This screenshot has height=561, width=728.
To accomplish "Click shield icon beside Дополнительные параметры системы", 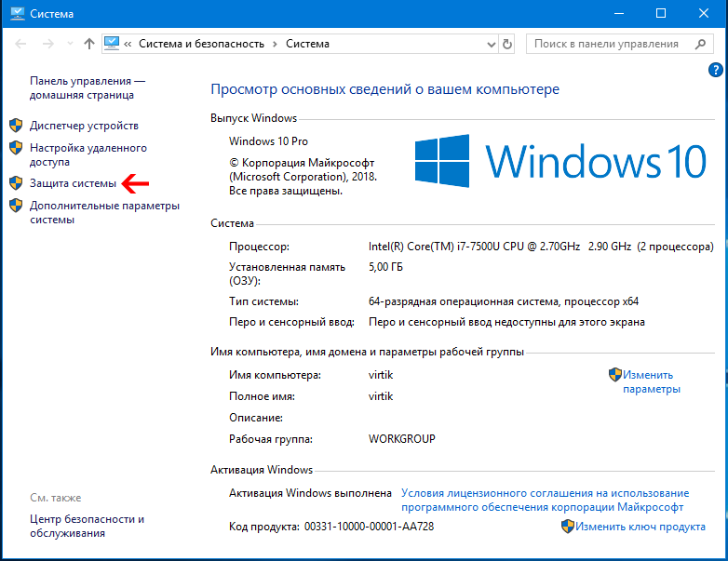I will 16,206.
